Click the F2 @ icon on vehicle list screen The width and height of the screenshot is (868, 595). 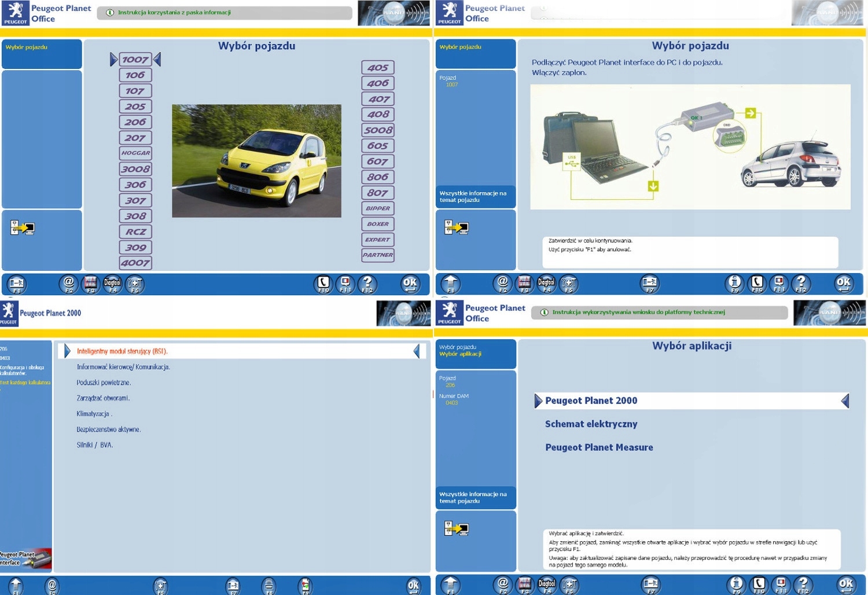[x=69, y=284]
